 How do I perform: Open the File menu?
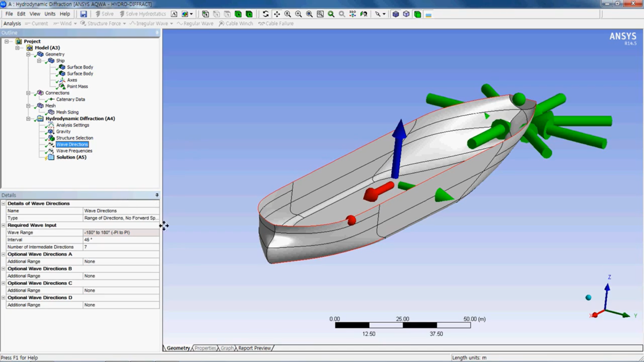click(9, 14)
